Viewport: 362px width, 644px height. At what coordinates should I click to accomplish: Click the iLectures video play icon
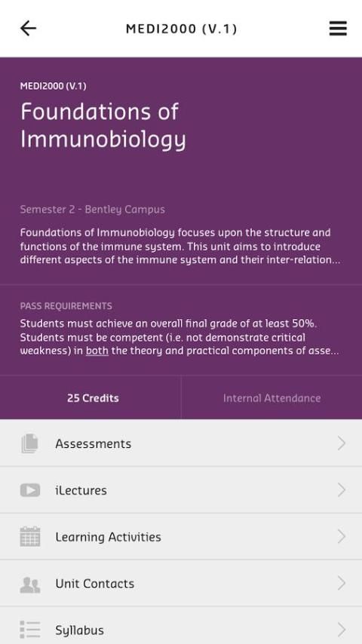pyautogui.click(x=30, y=490)
